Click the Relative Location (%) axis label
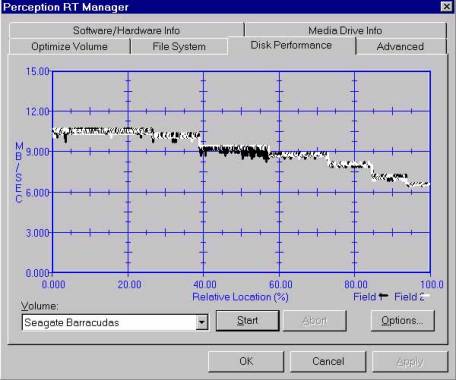This screenshot has width=456, height=380. pyautogui.click(x=240, y=297)
